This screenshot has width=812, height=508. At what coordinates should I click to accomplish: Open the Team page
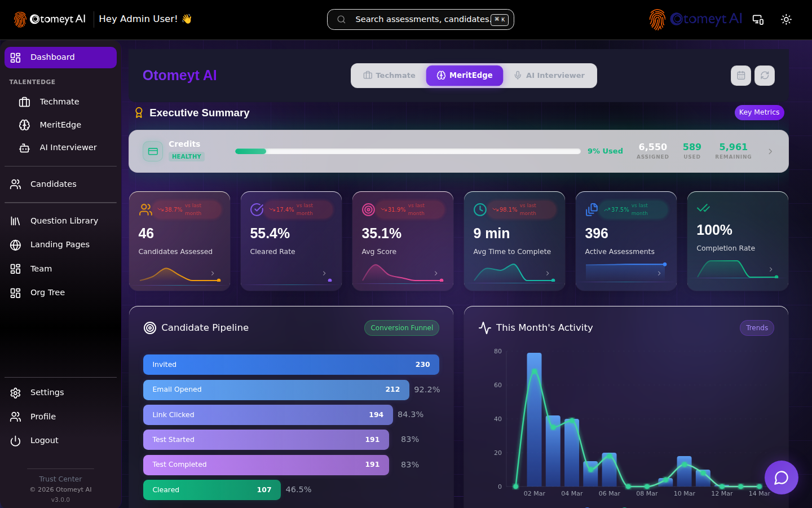tap(60, 269)
